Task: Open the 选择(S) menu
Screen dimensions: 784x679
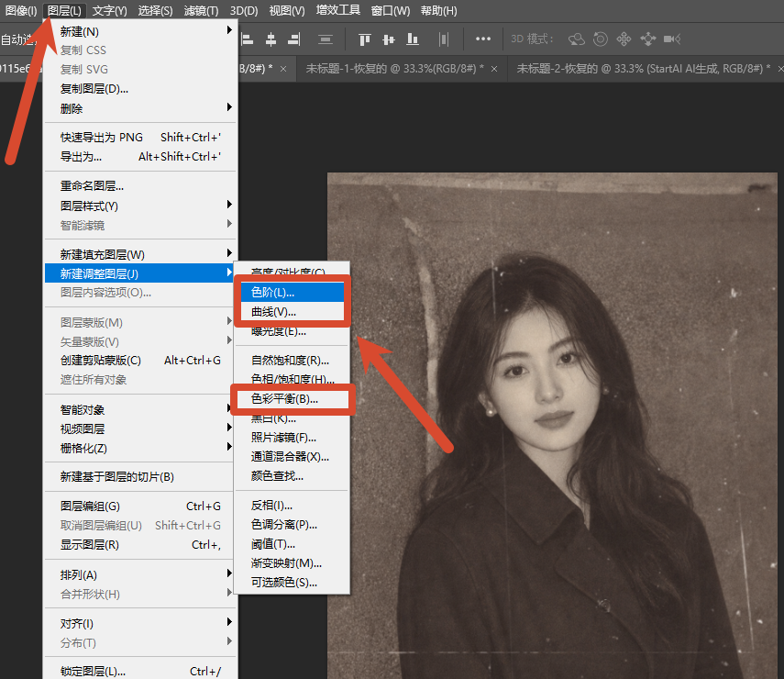Action: click(155, 10)
